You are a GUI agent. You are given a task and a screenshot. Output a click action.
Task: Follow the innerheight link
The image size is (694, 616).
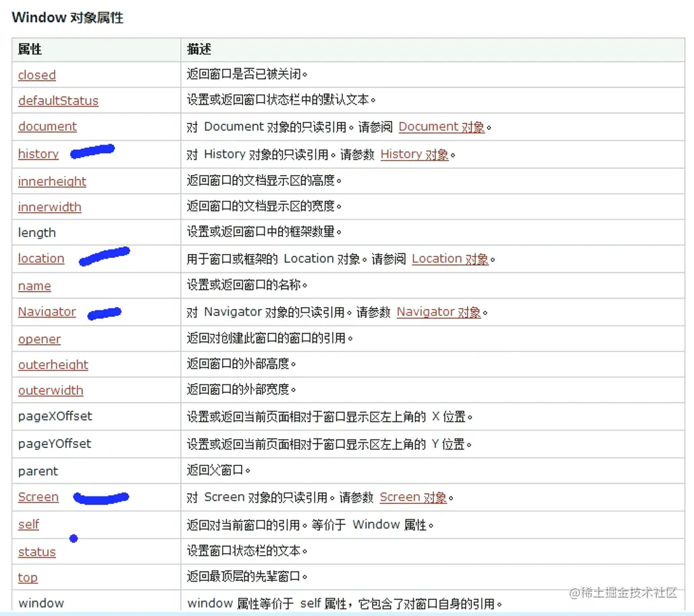point(52,181)
